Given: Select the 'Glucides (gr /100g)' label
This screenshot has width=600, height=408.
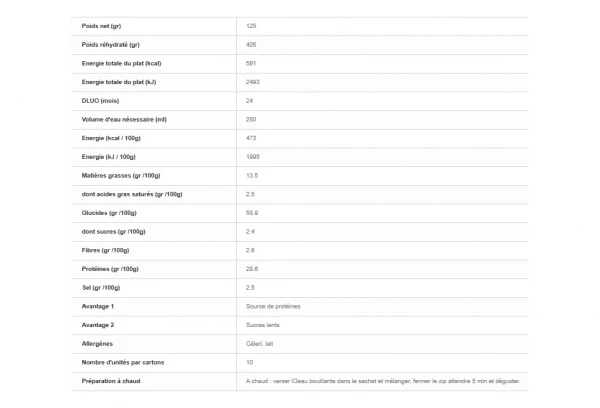Looking at the screenshot, I should (108, 212).
